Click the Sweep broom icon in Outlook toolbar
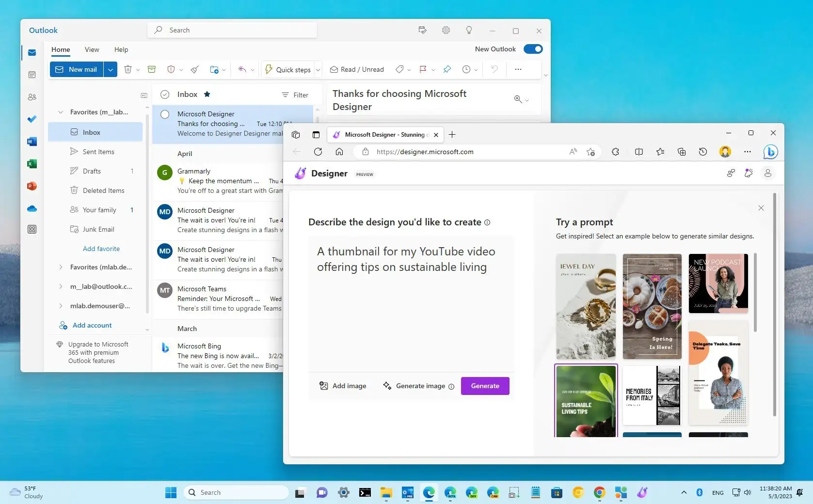This screenshot has width=813, height=504. (195, 69)
